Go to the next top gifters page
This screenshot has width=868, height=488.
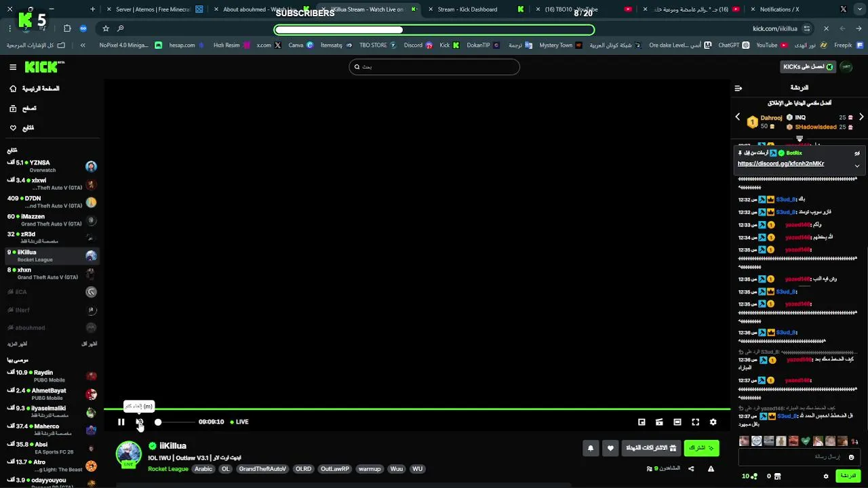point(861,117)
